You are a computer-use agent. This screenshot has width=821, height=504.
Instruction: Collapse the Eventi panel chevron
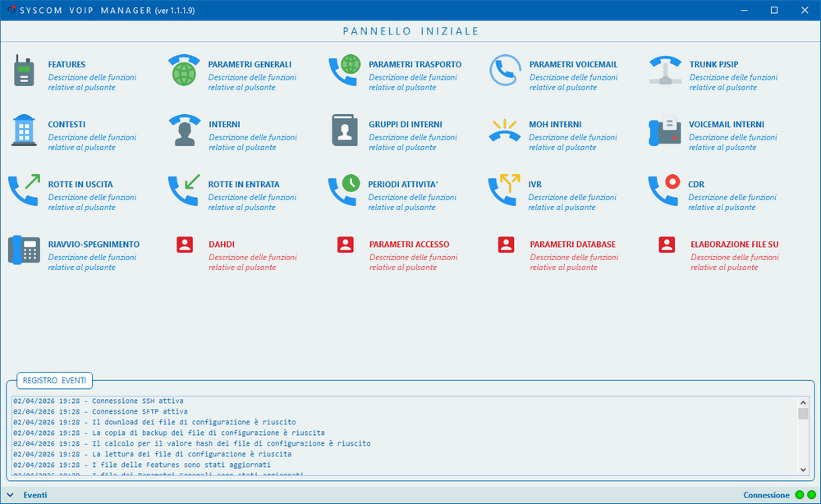click(11, 495)
